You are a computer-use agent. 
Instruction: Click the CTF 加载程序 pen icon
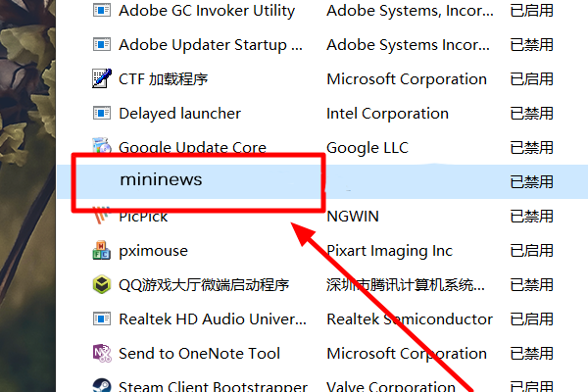click(x=102, y=78)
